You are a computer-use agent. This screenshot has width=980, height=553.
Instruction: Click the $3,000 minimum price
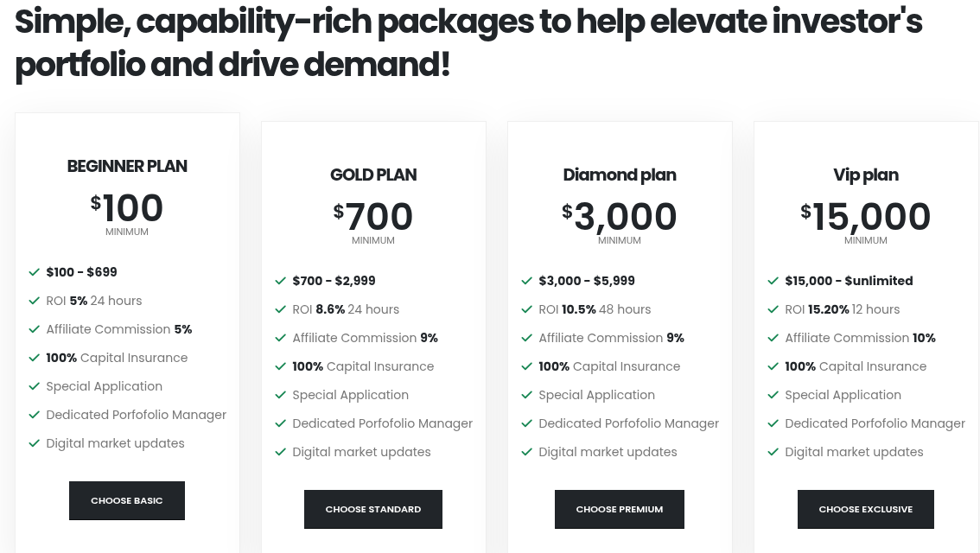(x=620, y=217)
